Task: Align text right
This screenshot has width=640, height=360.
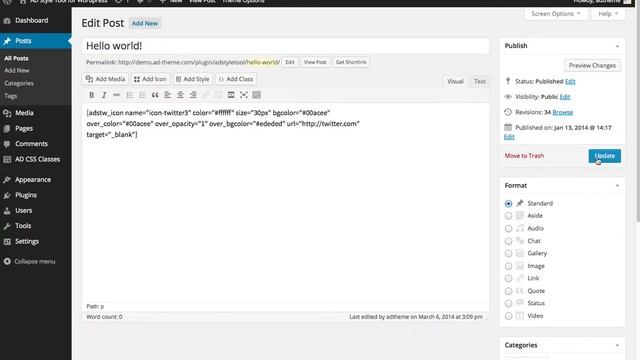Action: 193,95
